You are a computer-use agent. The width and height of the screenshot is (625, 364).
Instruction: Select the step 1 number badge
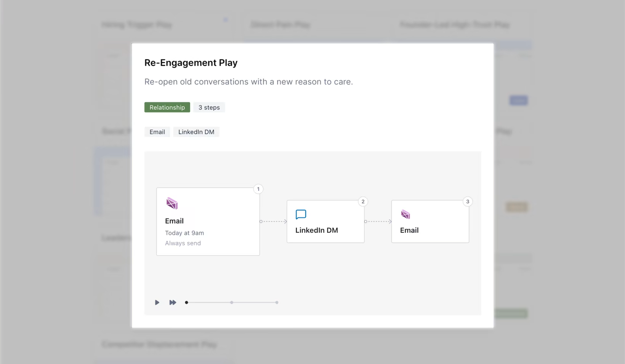(258, 189)
